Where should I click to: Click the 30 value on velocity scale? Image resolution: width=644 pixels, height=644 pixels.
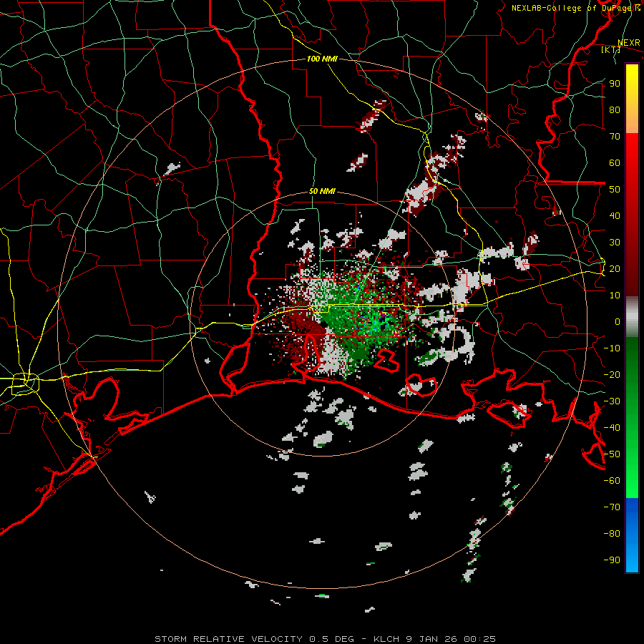(x=615, y=243)
